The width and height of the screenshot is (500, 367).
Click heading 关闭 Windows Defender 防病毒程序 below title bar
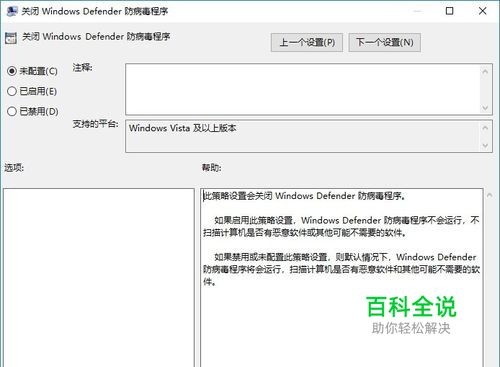pyautogui.click(x=96, y=36)
